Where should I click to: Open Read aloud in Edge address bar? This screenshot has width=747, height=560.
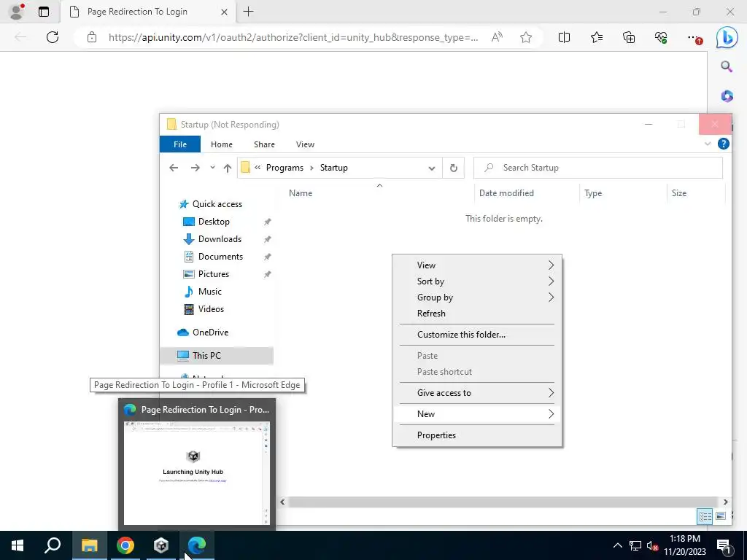497,37
